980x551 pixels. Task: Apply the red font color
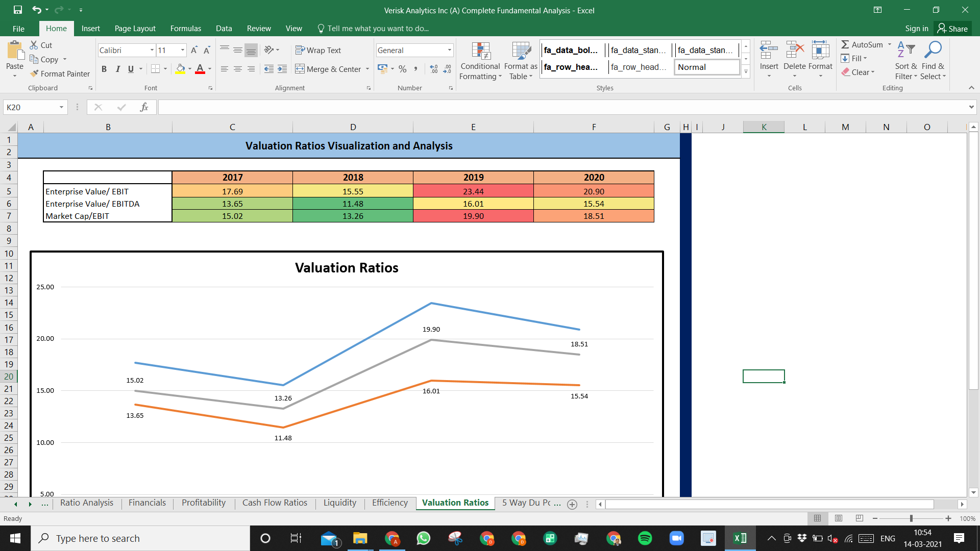click(x=200, y=69)
